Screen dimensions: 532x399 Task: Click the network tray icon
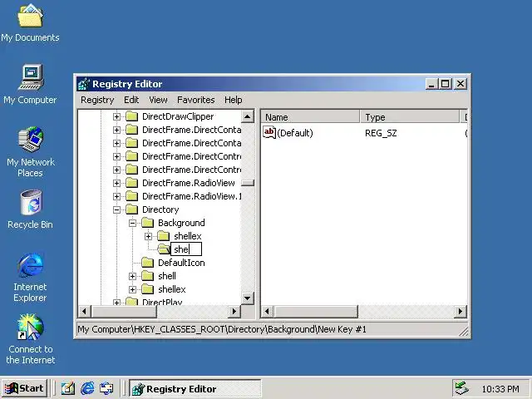click(461, 388)
